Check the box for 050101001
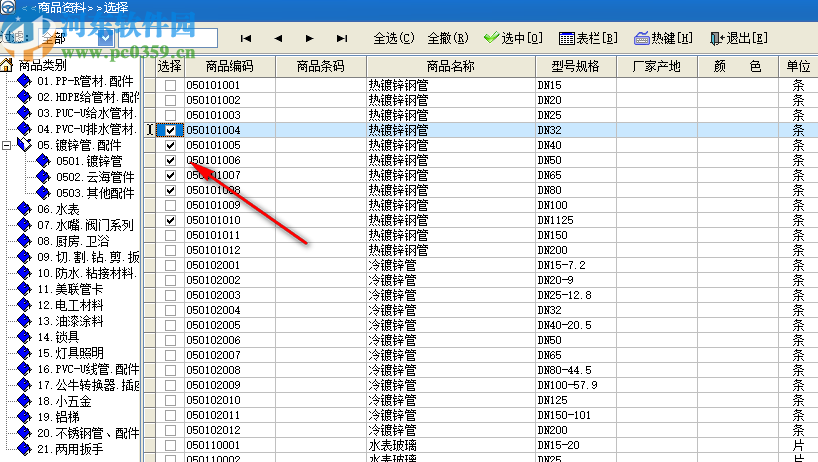The height and width of the screenshot is (462, 818). pos(171,85)
